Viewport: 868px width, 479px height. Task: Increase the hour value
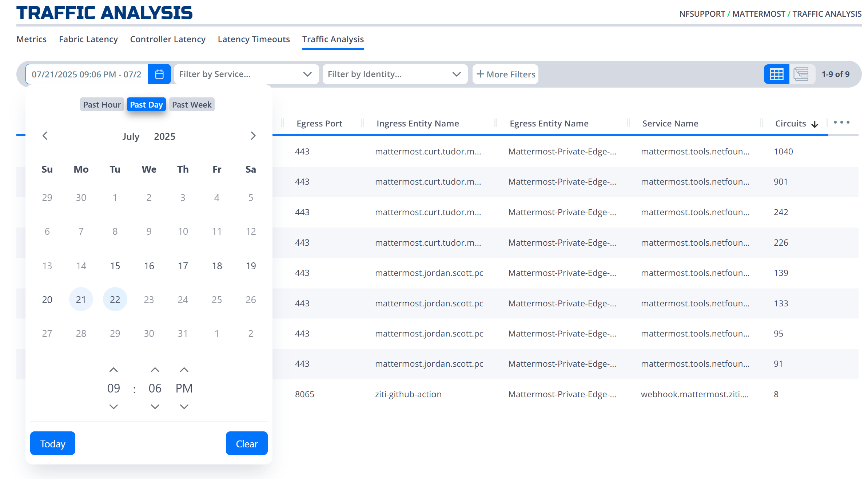(x=114, y=370)
